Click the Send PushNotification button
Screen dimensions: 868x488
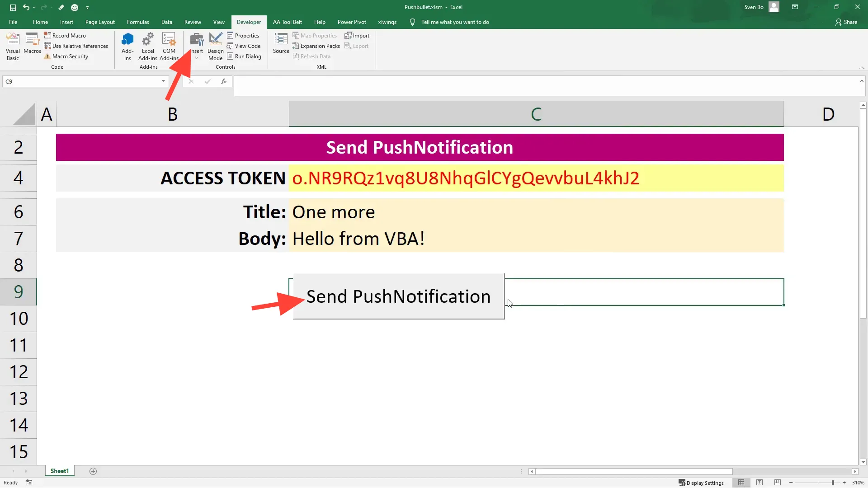point(398,296)
